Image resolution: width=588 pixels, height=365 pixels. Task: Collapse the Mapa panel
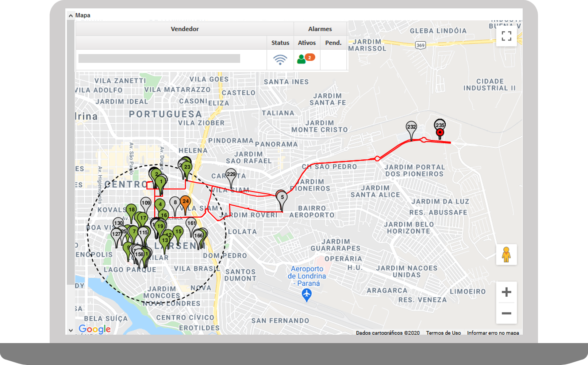tap(71, 15)
